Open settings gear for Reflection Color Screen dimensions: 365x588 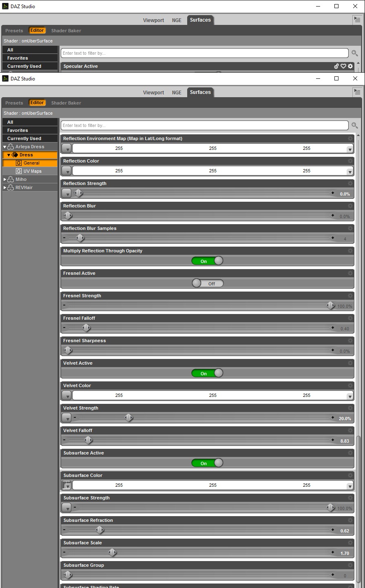pyautogui.click(x=350, y=161)
